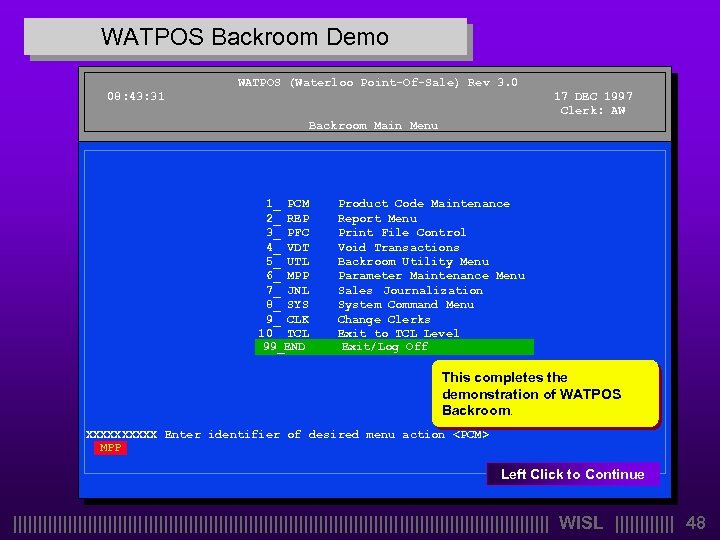Select menu item 2 REP Report Menu

[341, 219]
